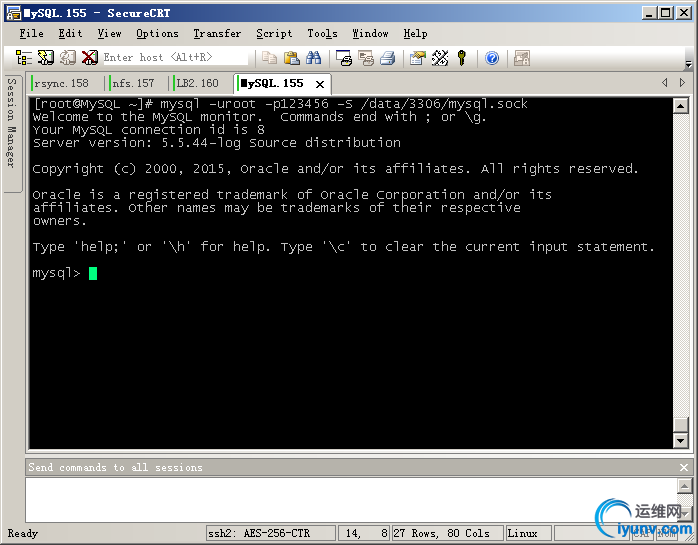The width and height of the screenshot is (698, 545).
Task: Maximize the SecureCRT window
Action: point(666,13)
